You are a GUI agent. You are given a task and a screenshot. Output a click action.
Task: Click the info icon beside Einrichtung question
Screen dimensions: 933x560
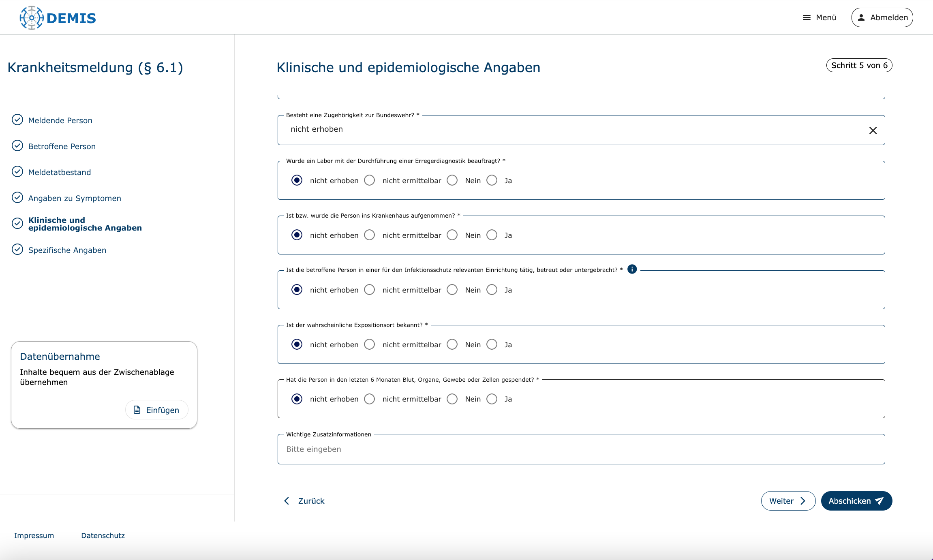[x=632, y=269]
